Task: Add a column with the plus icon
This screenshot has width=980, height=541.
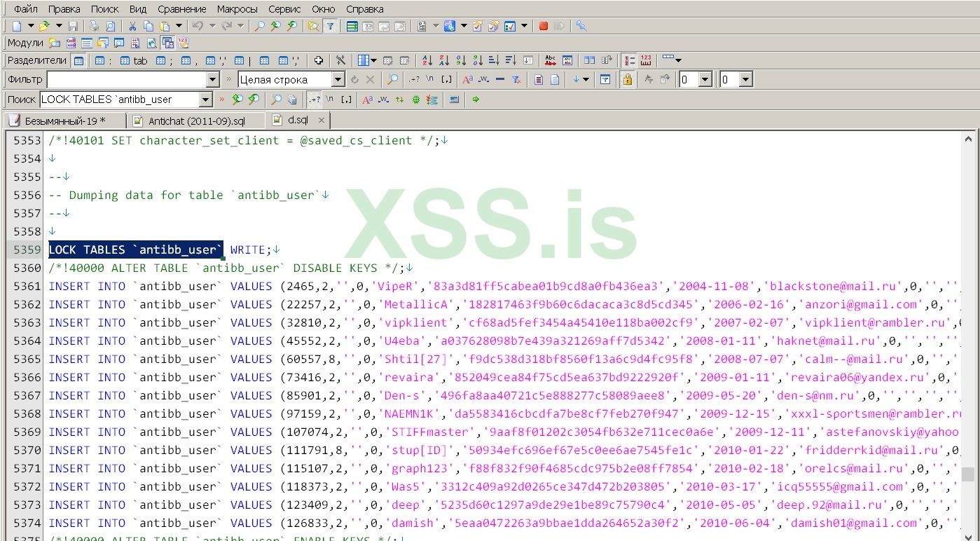Action: 319,60
